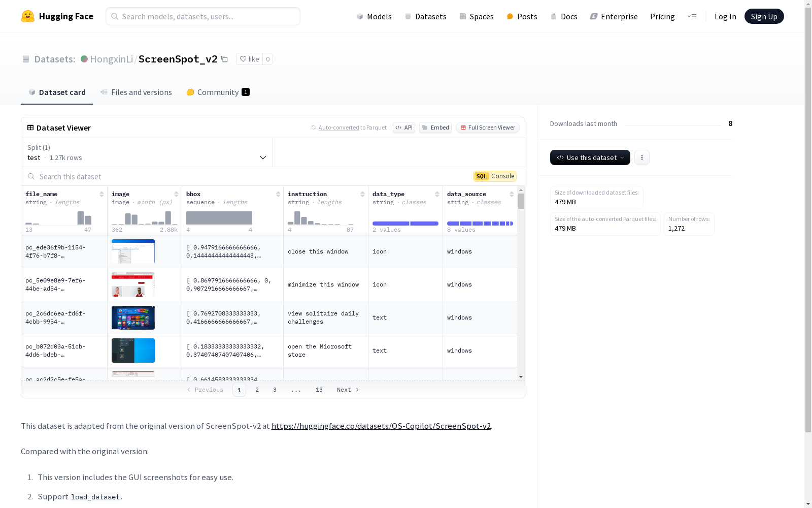This screenshot has width=812, height=508.
Task: Sort the bbox column
Action: [278, 194]
